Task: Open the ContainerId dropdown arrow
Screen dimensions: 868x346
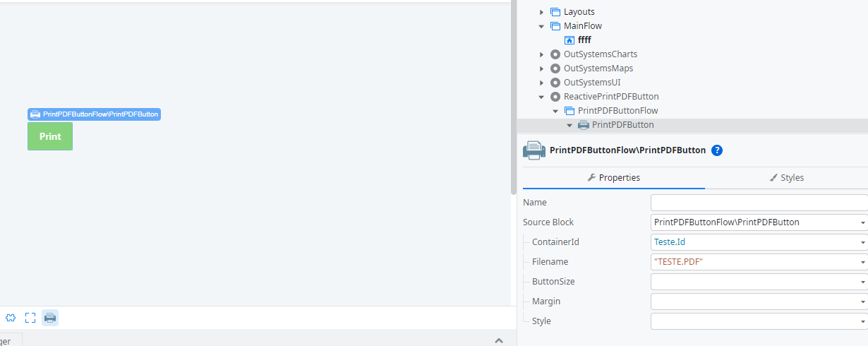Action: (864, 242)
